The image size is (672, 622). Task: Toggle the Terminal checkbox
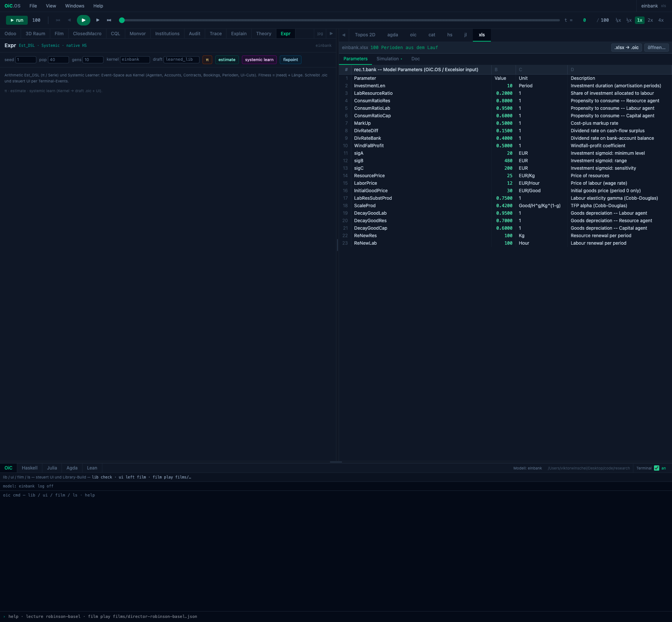[x=657, y=468]
